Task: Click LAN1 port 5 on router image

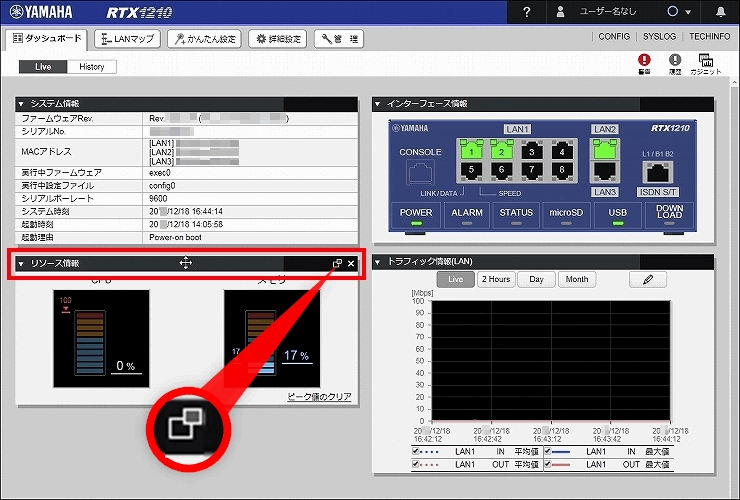Action: coord(471,170)
